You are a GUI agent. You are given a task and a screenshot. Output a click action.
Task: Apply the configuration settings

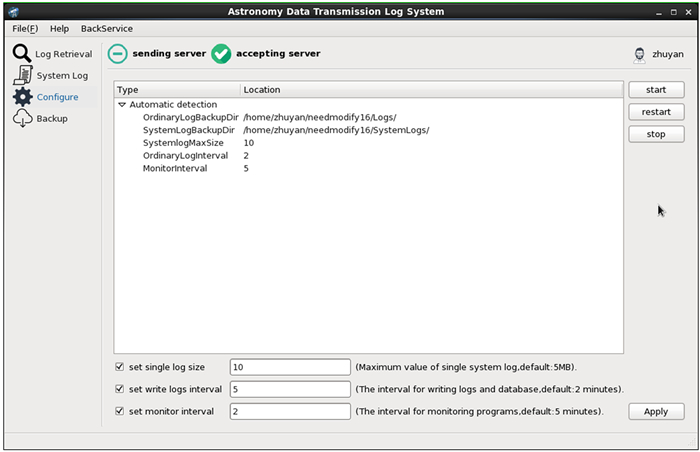pos(656,411)
